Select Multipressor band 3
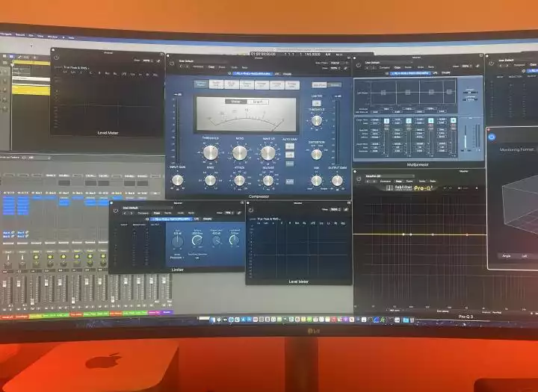 click(x=431, y=121)
